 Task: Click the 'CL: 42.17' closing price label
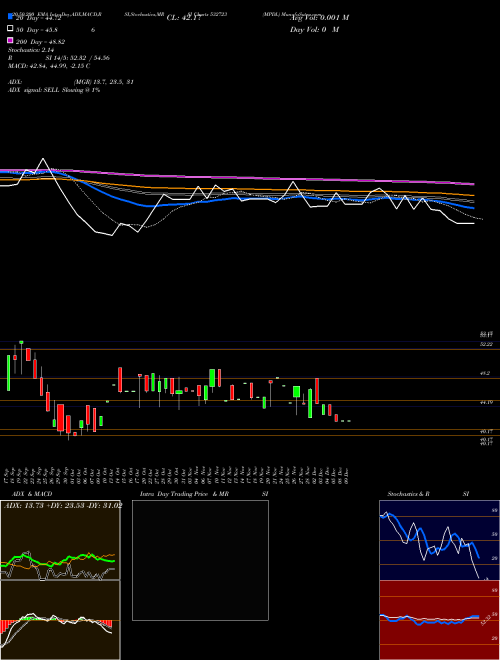point(184,18)
